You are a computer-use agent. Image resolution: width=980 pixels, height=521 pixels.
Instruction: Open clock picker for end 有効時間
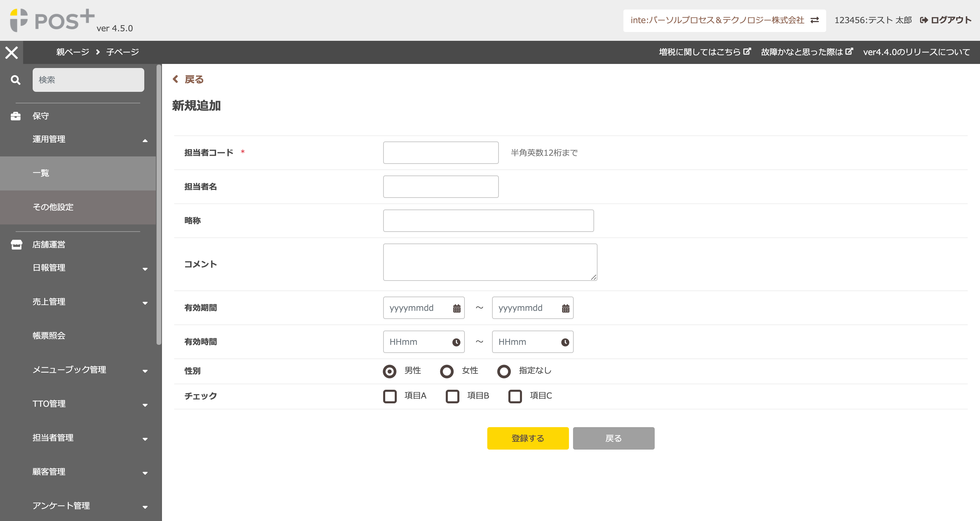[565, 342]
